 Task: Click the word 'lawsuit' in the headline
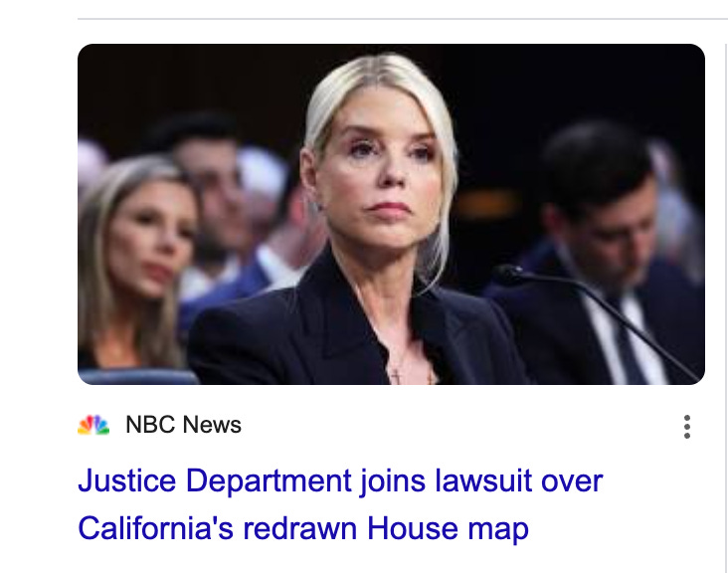(483, 480)
